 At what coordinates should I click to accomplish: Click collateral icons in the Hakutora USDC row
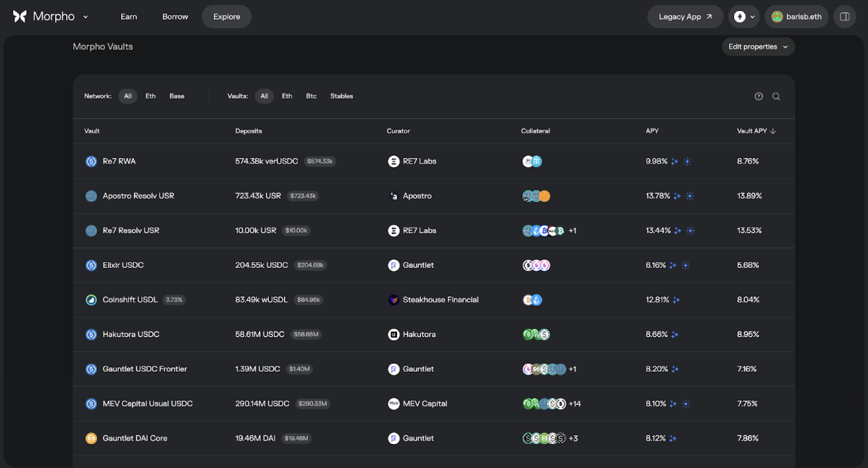pos(536,335)
